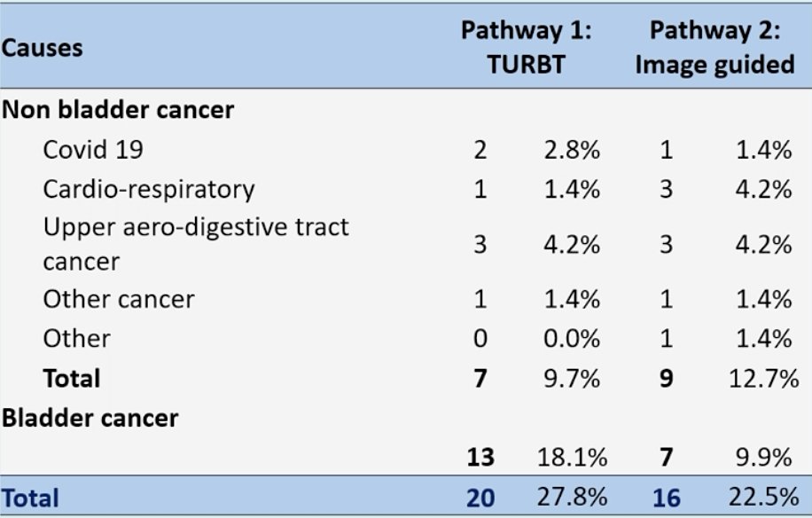Click the Other cancer row label

119,300
